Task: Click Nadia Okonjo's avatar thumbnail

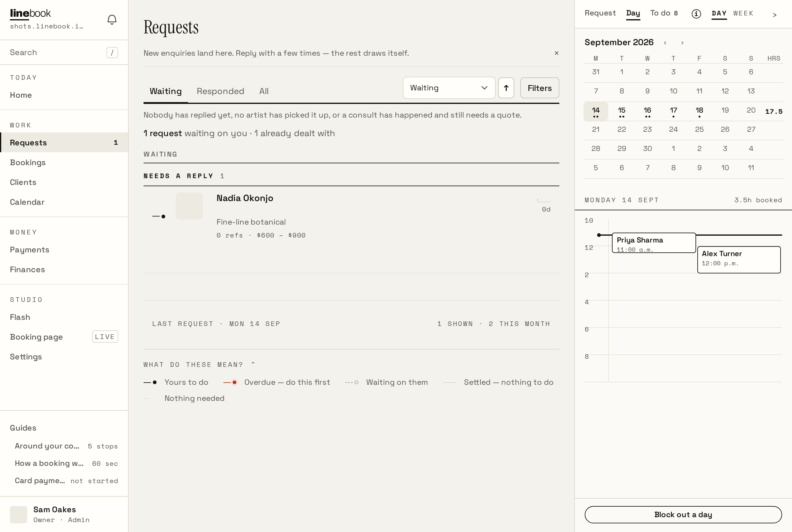Action: (x=189, y=206)
